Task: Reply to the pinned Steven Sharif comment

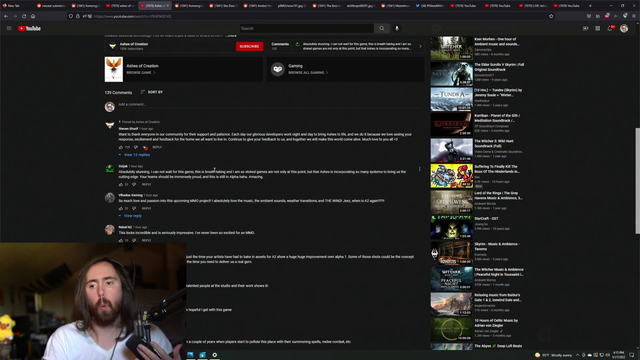Action: point(157,147)
